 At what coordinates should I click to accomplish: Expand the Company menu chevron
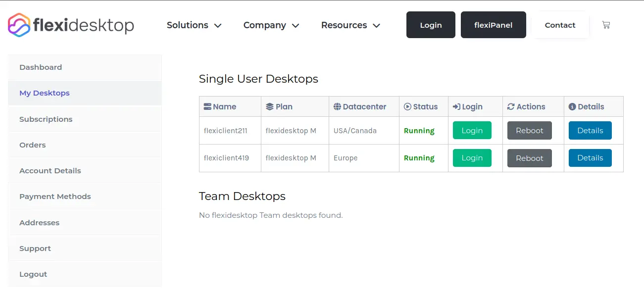(x=296, y=25)
